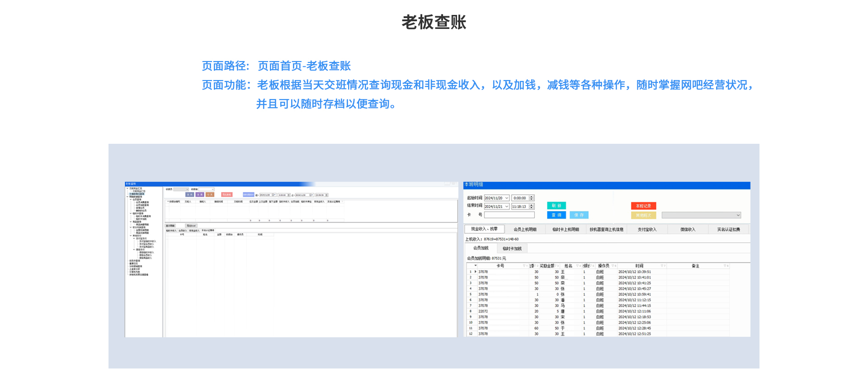This screenshot has width=868, height=392.
Task: Click the 备注 column filter icon
Action: click(x=725, y=266)
